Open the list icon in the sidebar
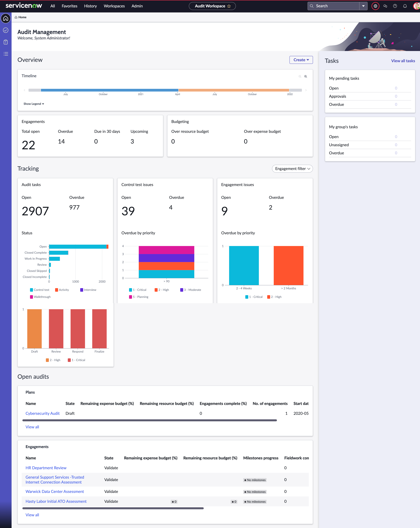Viewport: 420px width, 528px height. pyautogui.click(x=6, y=54)
